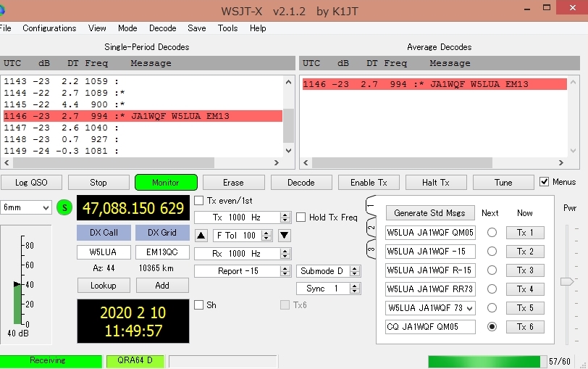Click the 1149 -24 decode row

pos(143,151)
